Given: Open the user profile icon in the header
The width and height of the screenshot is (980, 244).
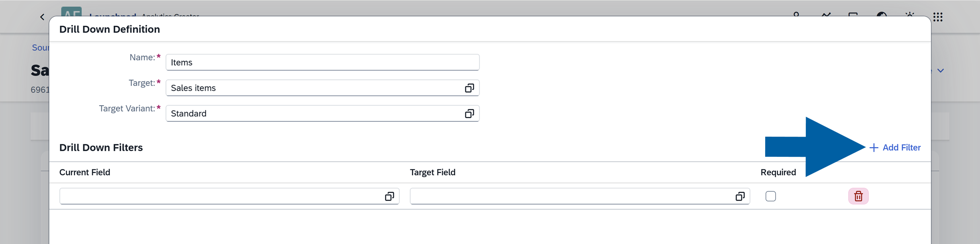Looking at the screenshot, I should (x=795, y=16).
